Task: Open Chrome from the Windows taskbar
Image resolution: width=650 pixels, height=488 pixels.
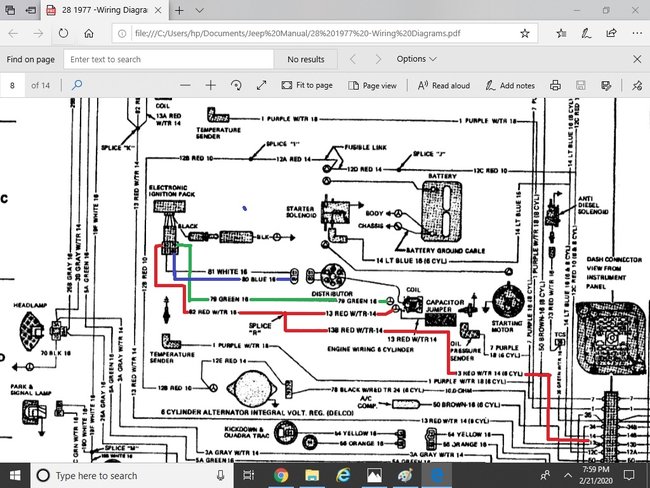Action: (x=280, y=474)
